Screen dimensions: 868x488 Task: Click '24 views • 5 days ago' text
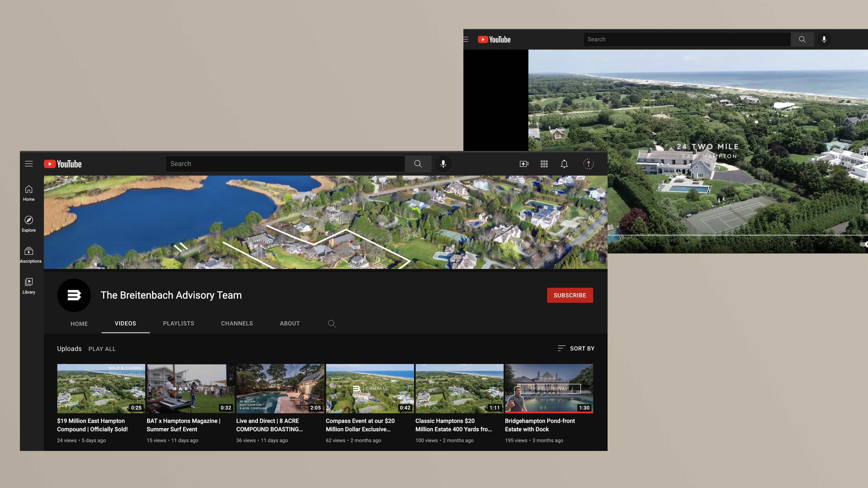[81, 440]
